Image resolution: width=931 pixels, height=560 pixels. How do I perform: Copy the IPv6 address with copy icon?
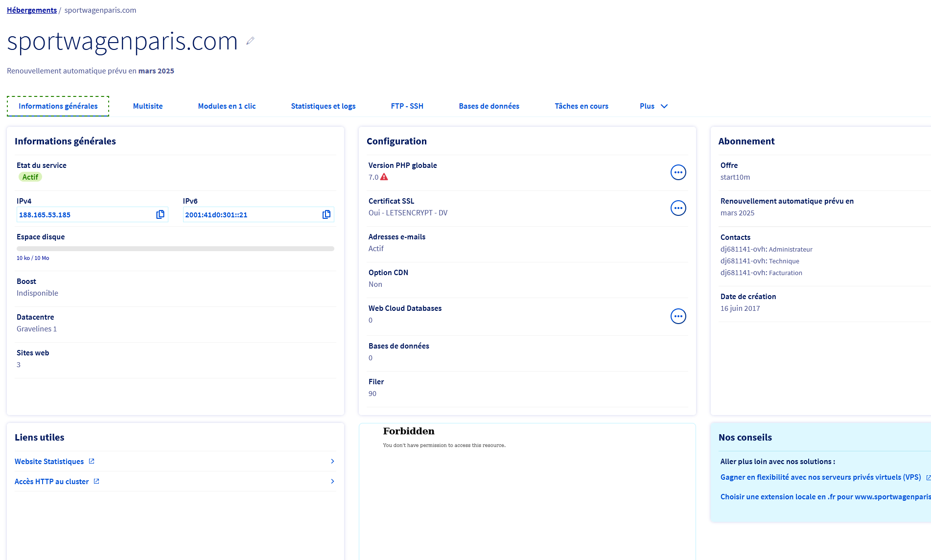coord(326,214)
